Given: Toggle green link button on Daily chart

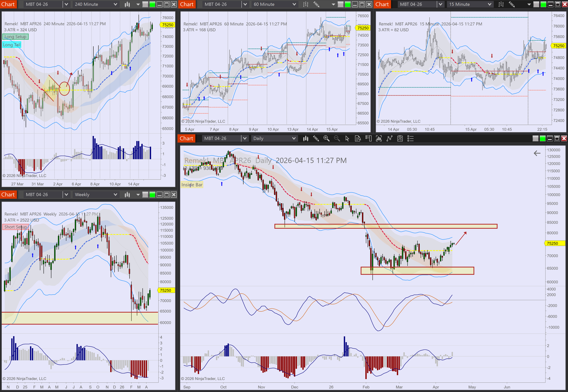Looking at the screenshot, I should [542, 138].
